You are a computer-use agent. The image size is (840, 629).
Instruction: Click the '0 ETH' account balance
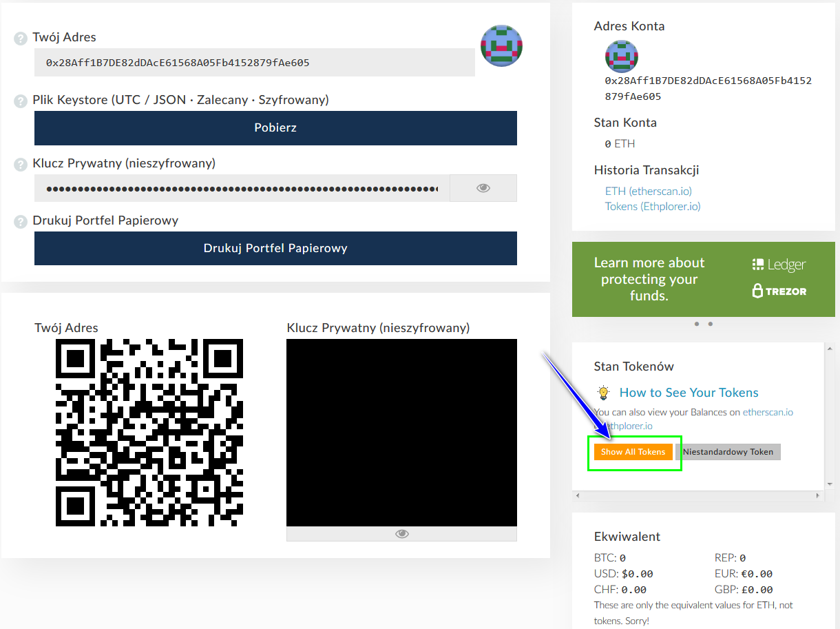coord(620,144)
